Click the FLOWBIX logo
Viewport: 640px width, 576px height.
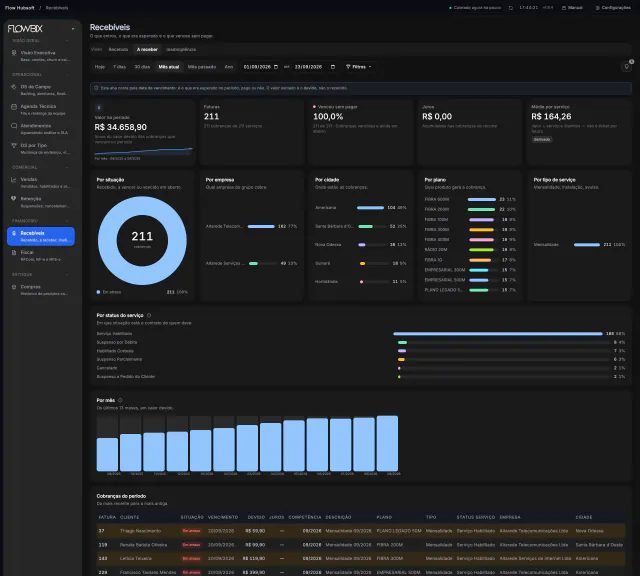(x=25, y=29)
